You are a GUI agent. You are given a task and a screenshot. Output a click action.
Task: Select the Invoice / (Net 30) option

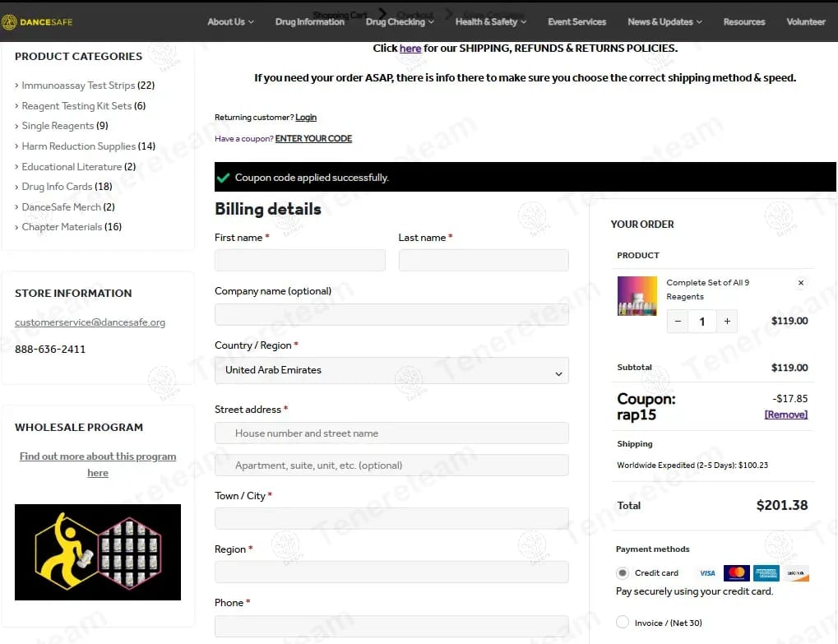click(x=622, y=622)
